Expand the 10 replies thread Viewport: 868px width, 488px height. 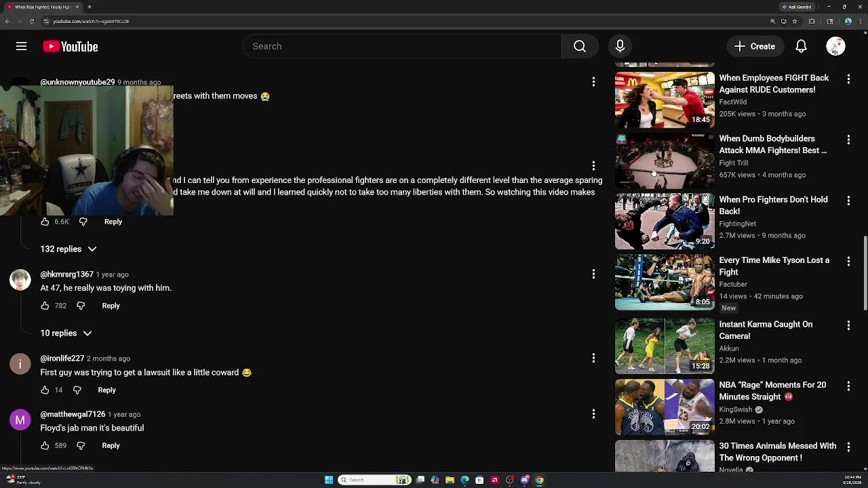point(65,333)
